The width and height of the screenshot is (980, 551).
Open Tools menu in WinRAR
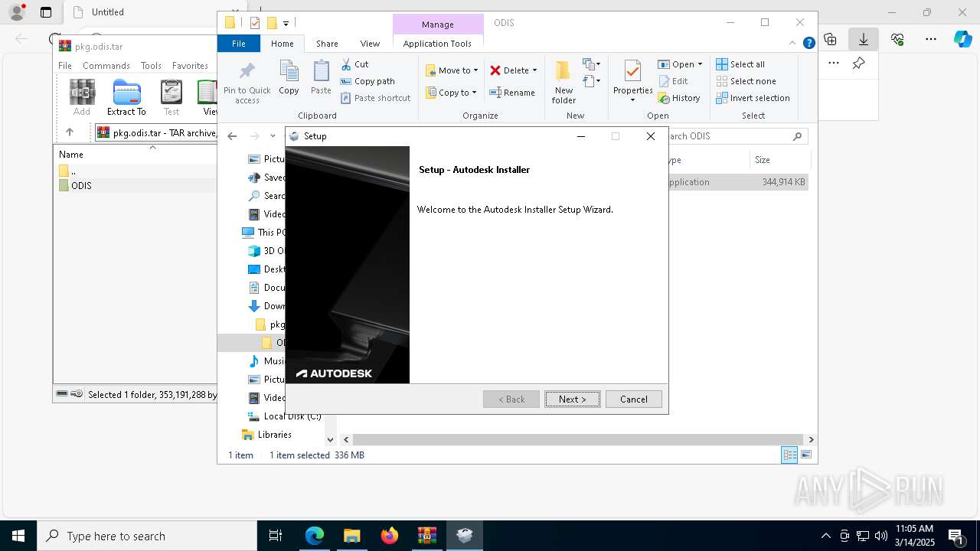(151, 66)
